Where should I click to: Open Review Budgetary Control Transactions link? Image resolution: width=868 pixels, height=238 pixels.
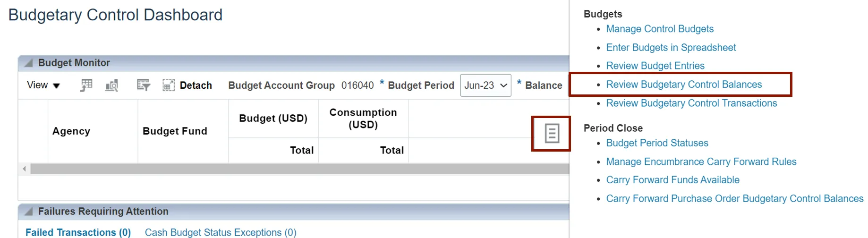point(691,103)
